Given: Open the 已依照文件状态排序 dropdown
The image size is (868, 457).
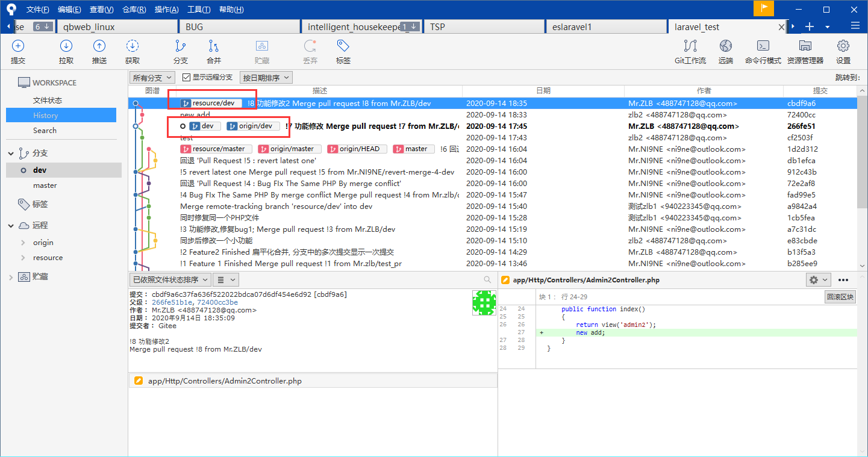Looking at the screenshot, I should click(170, 280).
